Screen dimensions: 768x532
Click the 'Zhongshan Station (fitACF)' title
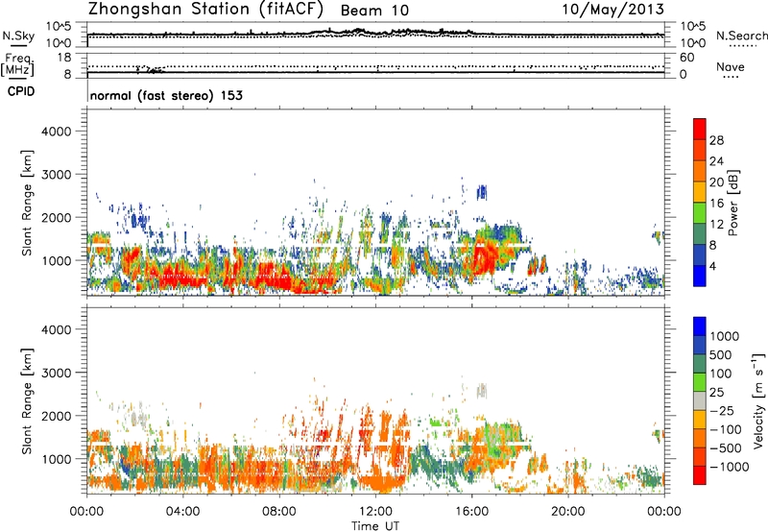tap(205, 10)
